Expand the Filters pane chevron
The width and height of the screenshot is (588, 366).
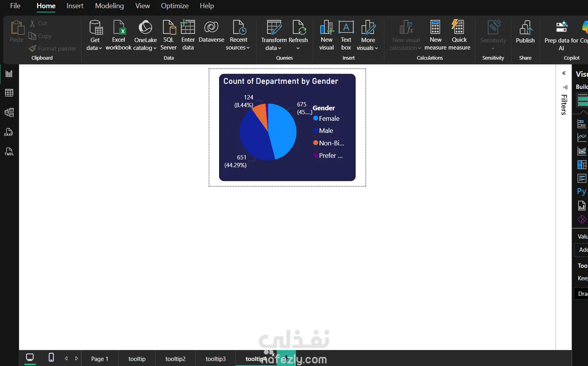pos(564,73)
